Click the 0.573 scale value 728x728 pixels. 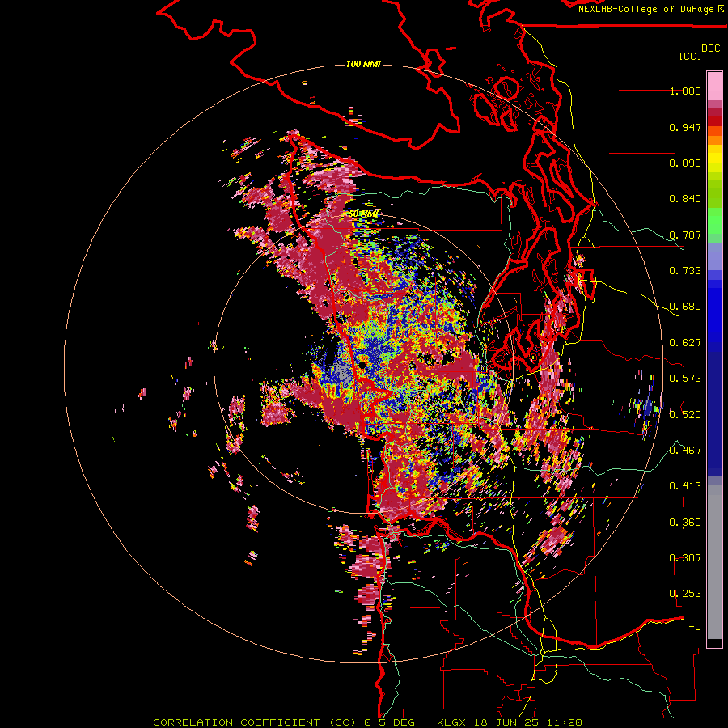pos(685,379)
